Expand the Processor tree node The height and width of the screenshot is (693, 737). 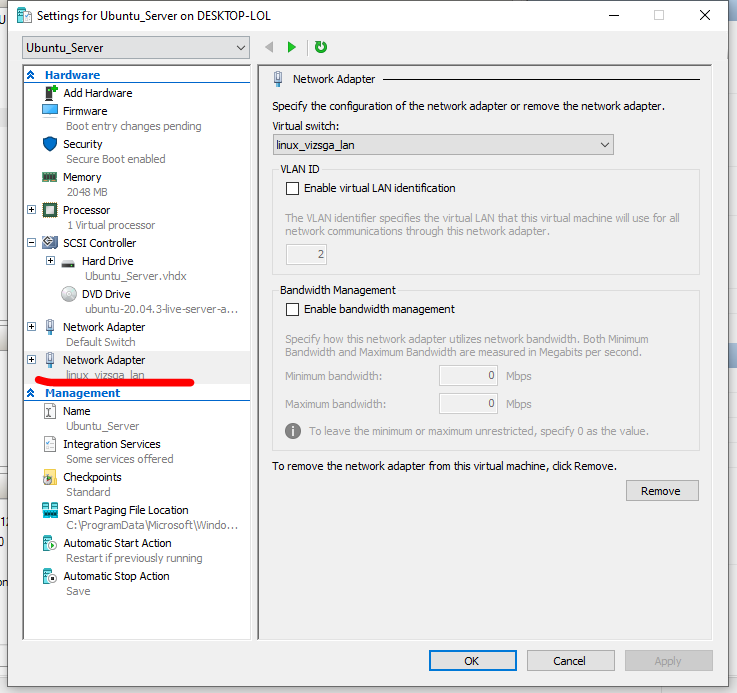[x=32, y=210]
